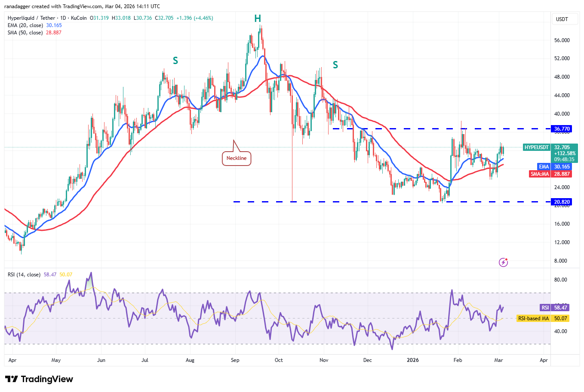Screen dimensions: 584x392
Task: Open the KuCoin exchange selector
Action: coord(78,18)
